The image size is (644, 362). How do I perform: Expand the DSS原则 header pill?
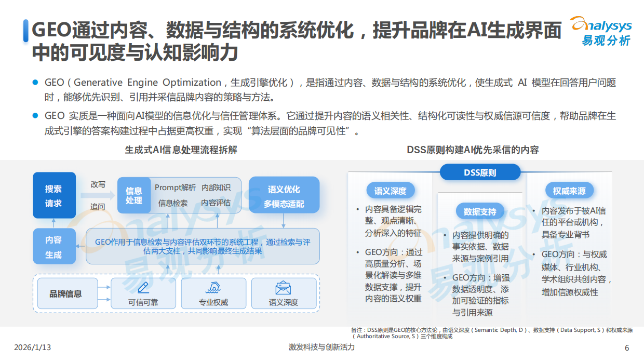[480, 172]
